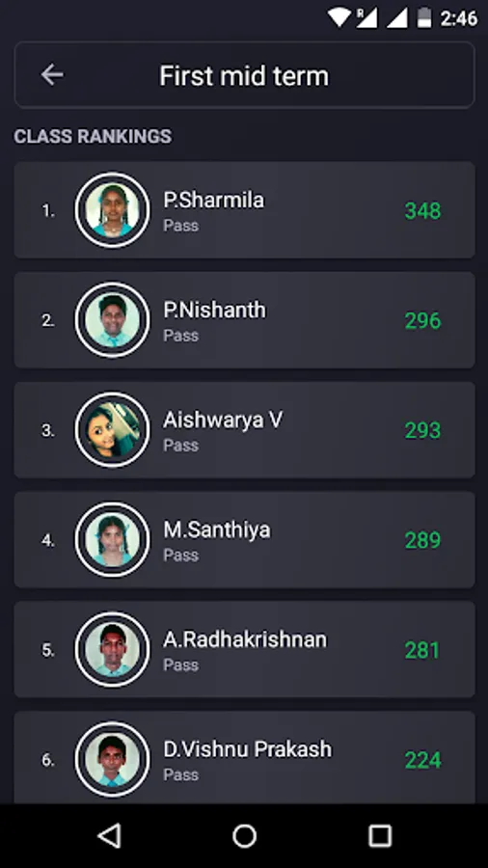The image size is (488, 868).
Task: Tap the back arrow icon
Action: 52,74
